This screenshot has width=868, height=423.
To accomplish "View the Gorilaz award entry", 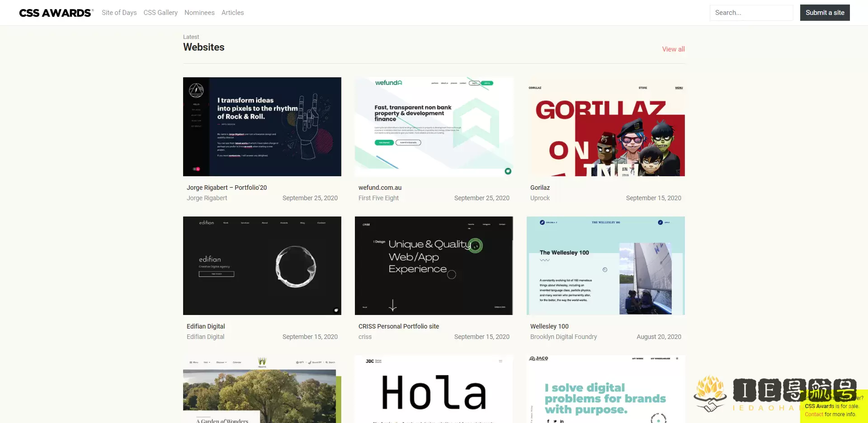I will (x=540, y=187).
